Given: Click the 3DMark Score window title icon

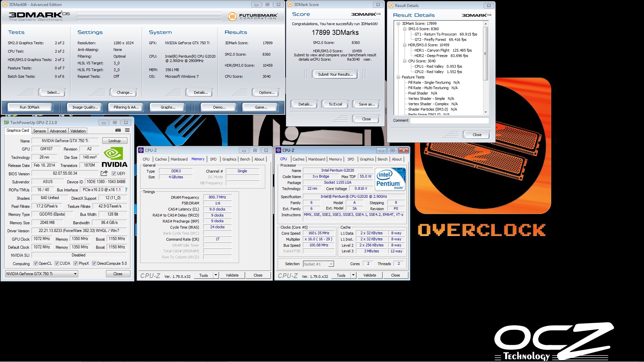Looking at the screenshot, I should (x=290, y=4).
